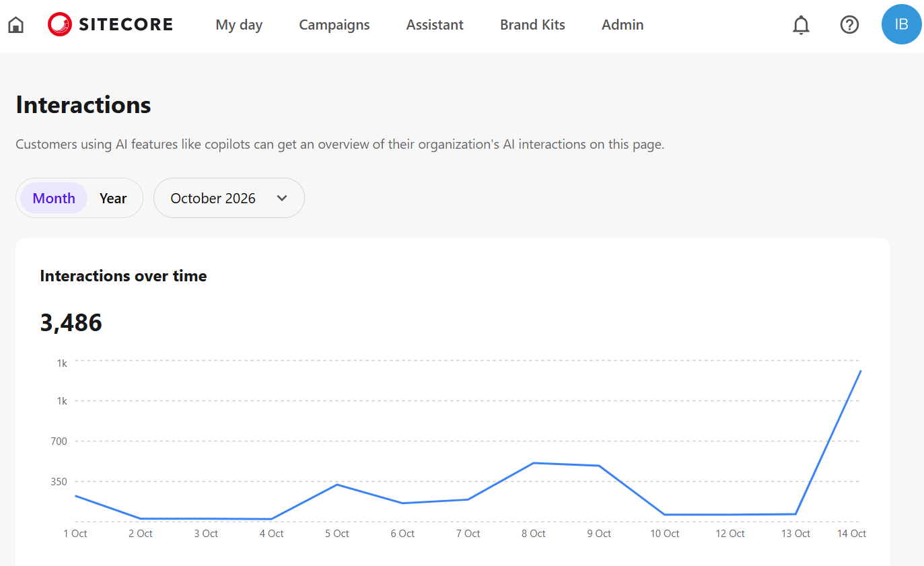Click the Interactions over time title

click(x=123, y=276)
